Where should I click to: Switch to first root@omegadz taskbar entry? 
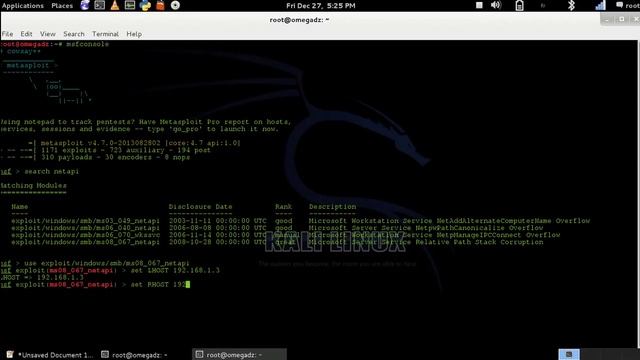(135, 355)
